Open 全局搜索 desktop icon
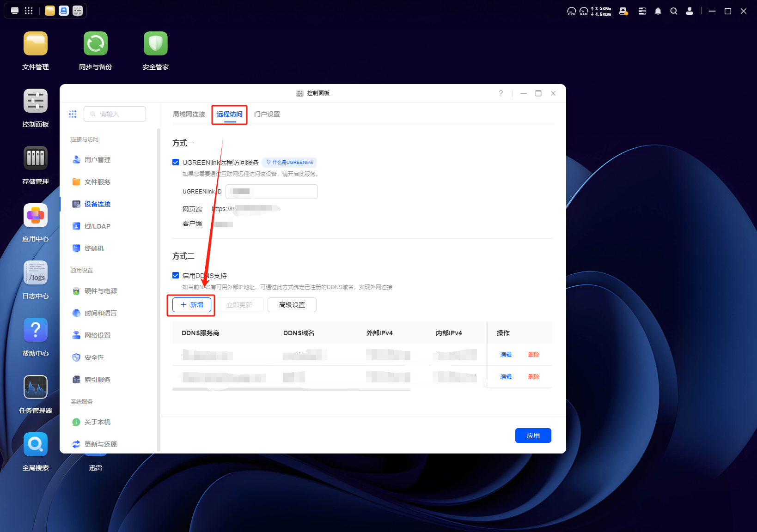The image size is (757, 532). (36, 445)
